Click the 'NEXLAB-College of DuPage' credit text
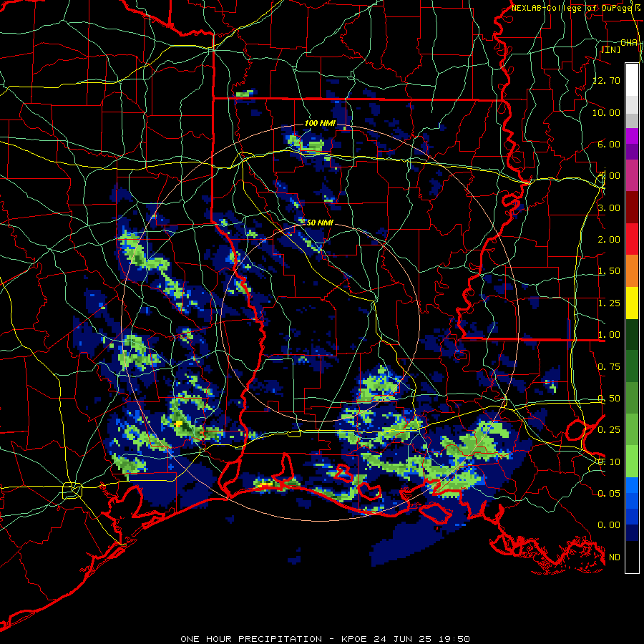 click(x=572, y=8)
